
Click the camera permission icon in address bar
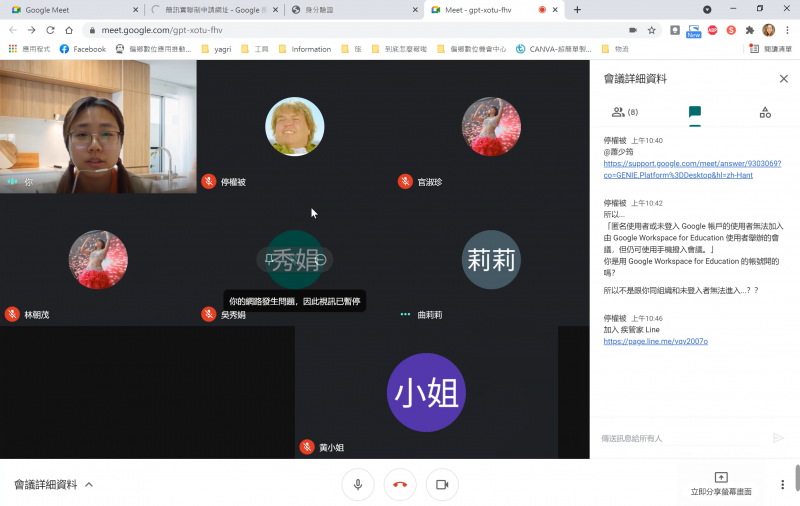633,30
